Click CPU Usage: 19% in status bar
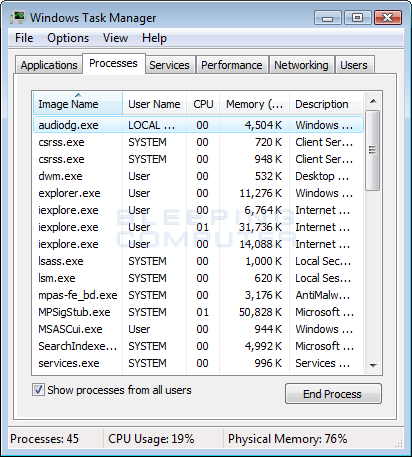This screenshot has width=412, height=457. point(151,439)
